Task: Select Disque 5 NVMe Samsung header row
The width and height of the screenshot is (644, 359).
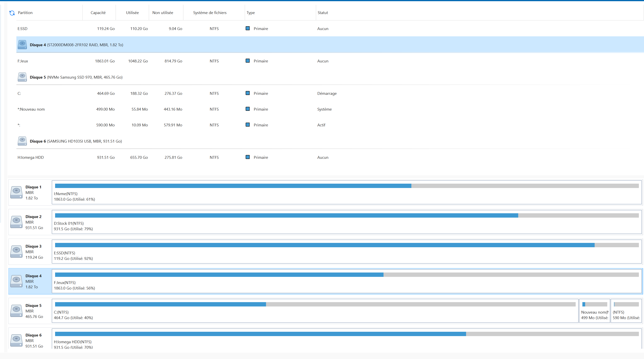Action: pos(330,77)
